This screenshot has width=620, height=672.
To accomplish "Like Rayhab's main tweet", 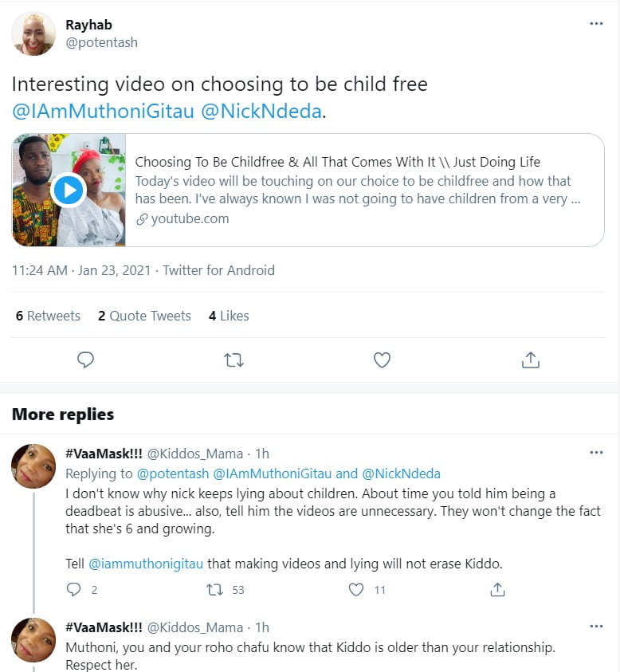I will pyautogui.click(x=382, y=360).
